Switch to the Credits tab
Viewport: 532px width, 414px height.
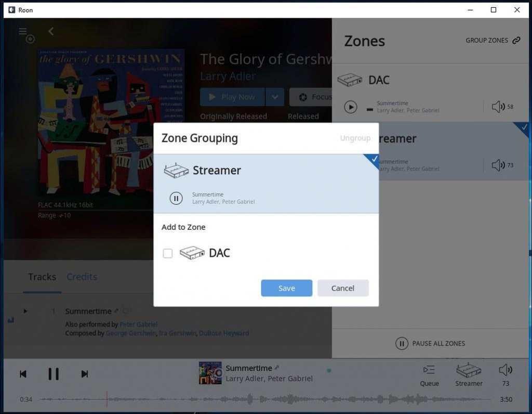(x=82, y=277)
